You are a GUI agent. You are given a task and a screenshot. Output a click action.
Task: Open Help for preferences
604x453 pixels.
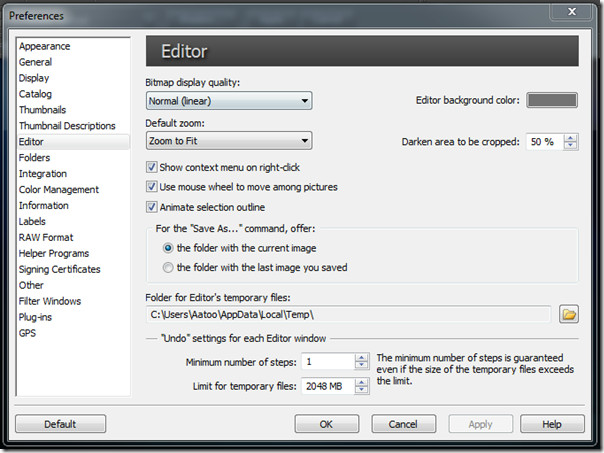[x=552, y=424]
